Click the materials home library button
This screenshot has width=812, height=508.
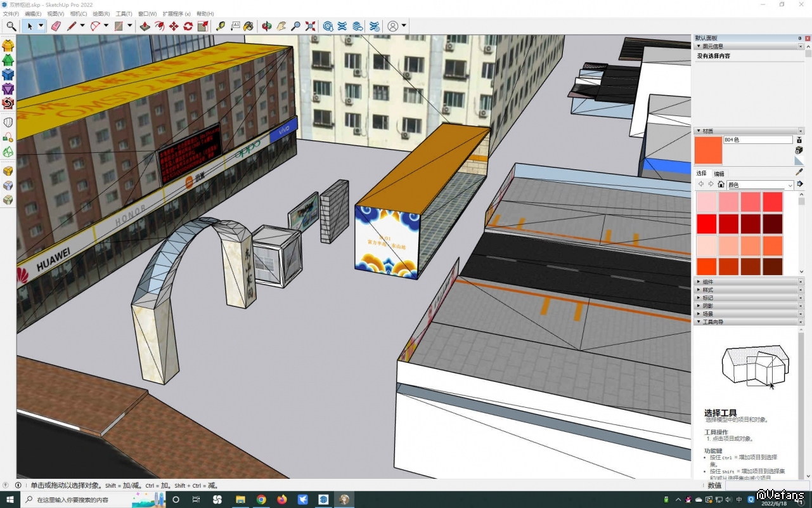tap(721, 185)
